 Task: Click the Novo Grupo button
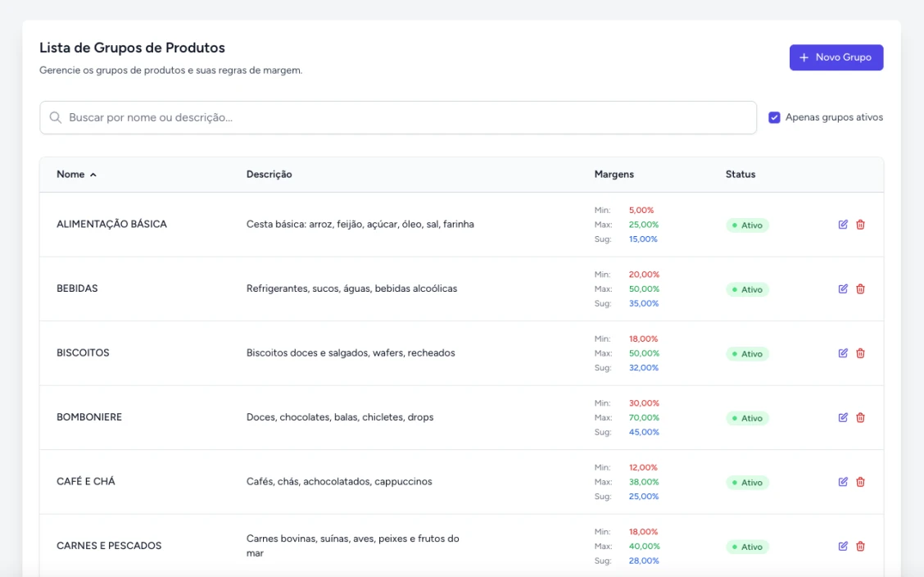[836, 57]
